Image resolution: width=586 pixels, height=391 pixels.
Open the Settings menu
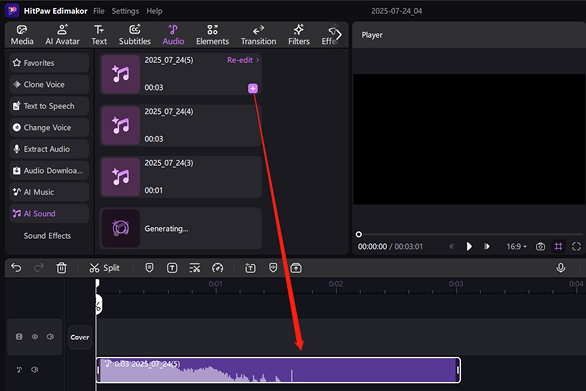[x=125, y=11]
